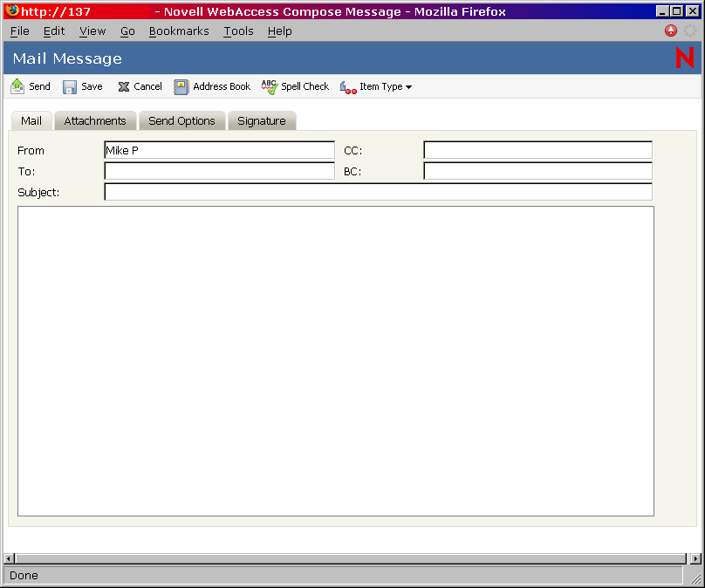The height and width of the screenshot is (588, 705).
Task: Maximize the Firefox window
Action: [677, 11]
